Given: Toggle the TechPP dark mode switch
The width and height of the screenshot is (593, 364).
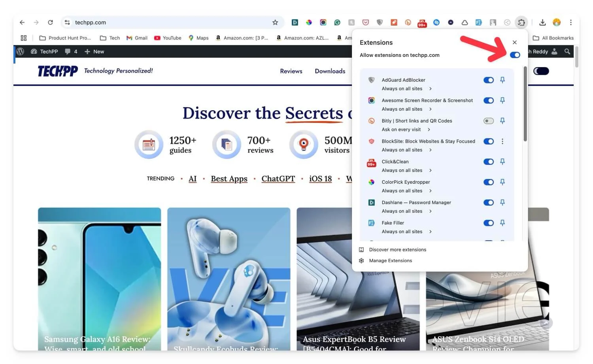Looking at the screenshot, I should point(541,71).
